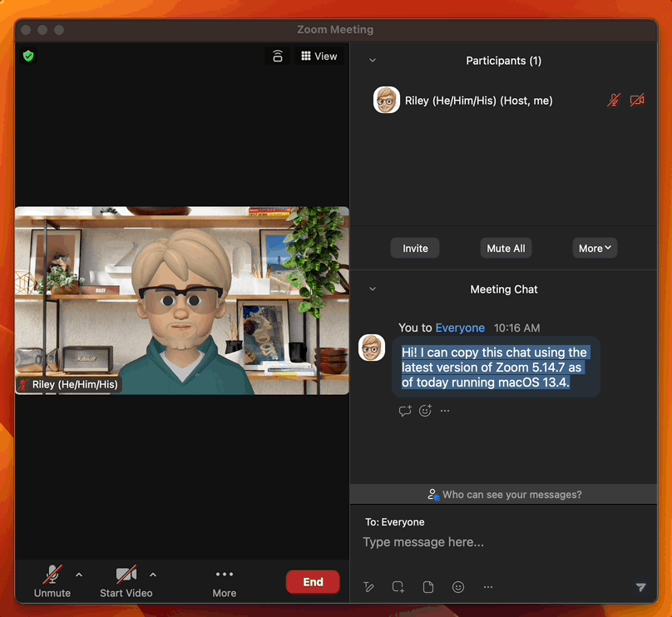
Task: Click the video-off camera icon next to Riley
Action: point(637,101)
